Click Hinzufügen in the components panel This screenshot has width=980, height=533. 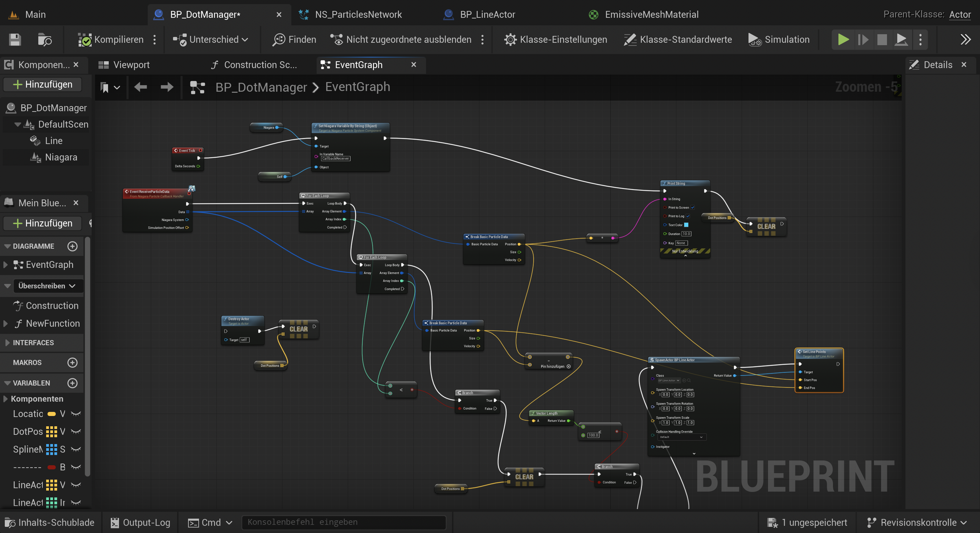[x=42, y=84]
